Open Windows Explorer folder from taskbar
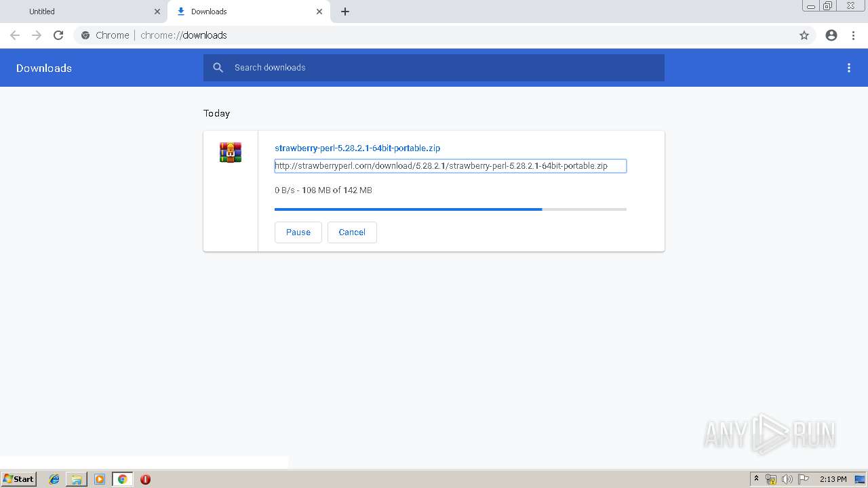 click(x=77, y=479)
